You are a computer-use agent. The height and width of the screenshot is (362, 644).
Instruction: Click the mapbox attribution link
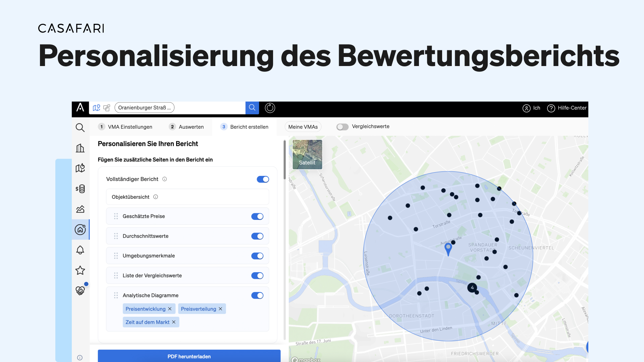tap(306, 359)
